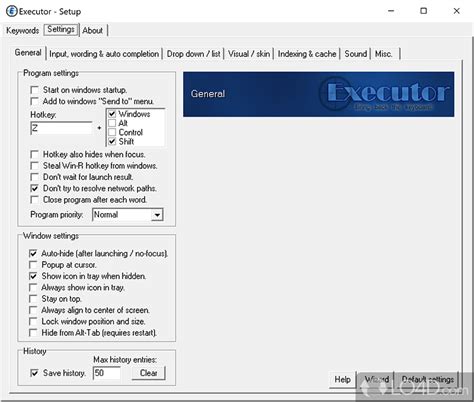Click the Executor General banner image

318,94
